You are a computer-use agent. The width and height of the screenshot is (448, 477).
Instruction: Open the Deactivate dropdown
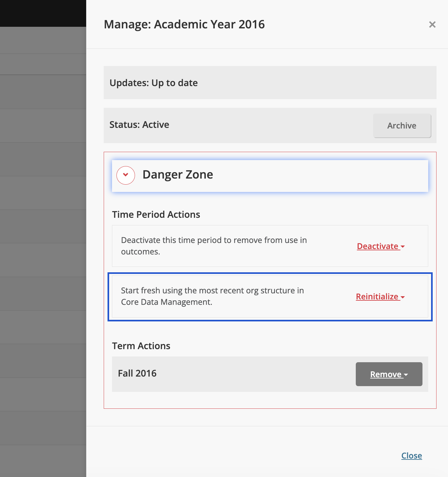pyautogui.click(x=378, y=246)
